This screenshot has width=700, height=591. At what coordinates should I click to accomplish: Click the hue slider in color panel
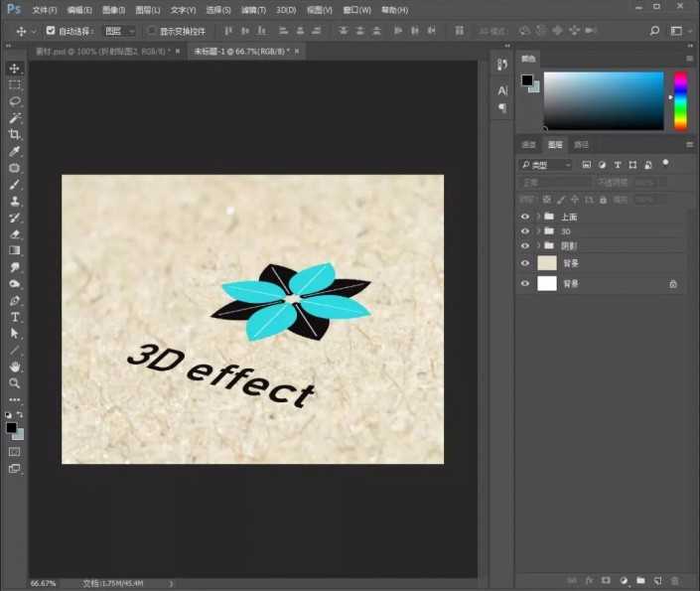click(680, 100)
